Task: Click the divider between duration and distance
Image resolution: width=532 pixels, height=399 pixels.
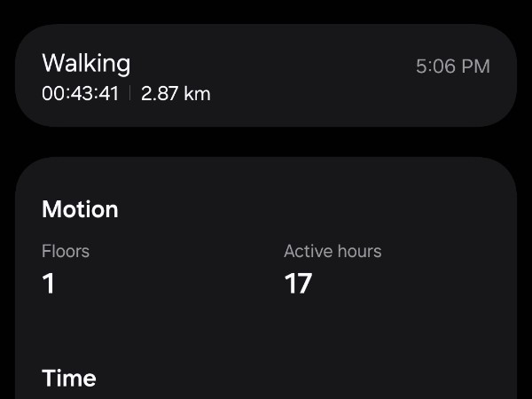Action: pos(130,93)
